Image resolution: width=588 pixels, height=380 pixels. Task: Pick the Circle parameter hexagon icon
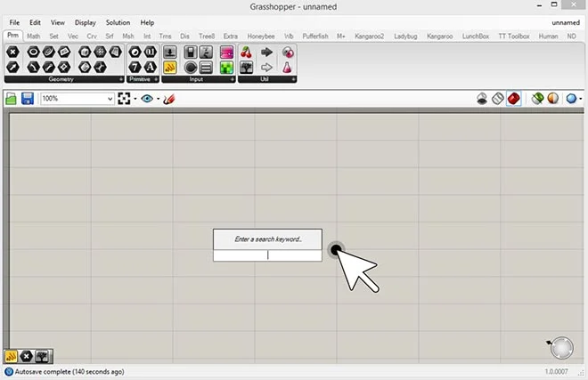click(x=34, y=52)
